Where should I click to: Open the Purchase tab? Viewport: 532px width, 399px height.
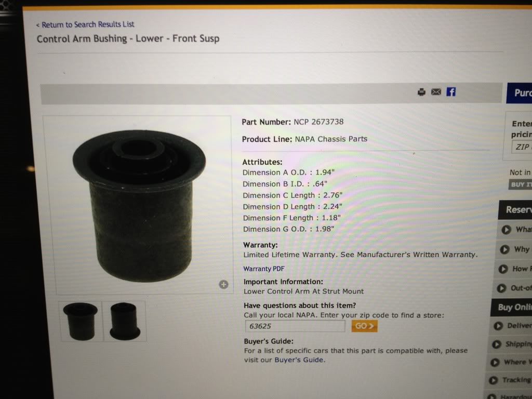[519, 93]
